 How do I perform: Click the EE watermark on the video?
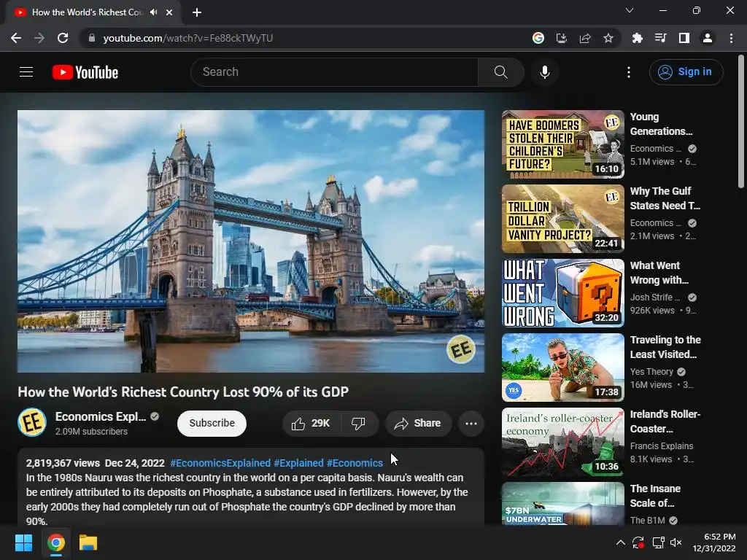click(461, 349)
